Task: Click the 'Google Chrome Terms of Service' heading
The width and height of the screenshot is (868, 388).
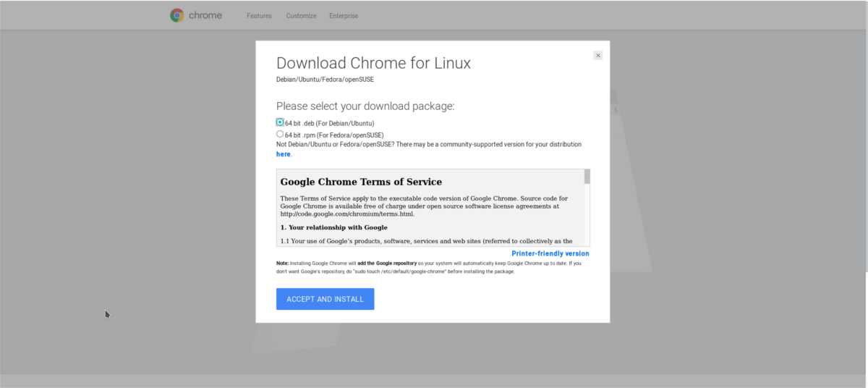Action: click(x=361, y=182)
